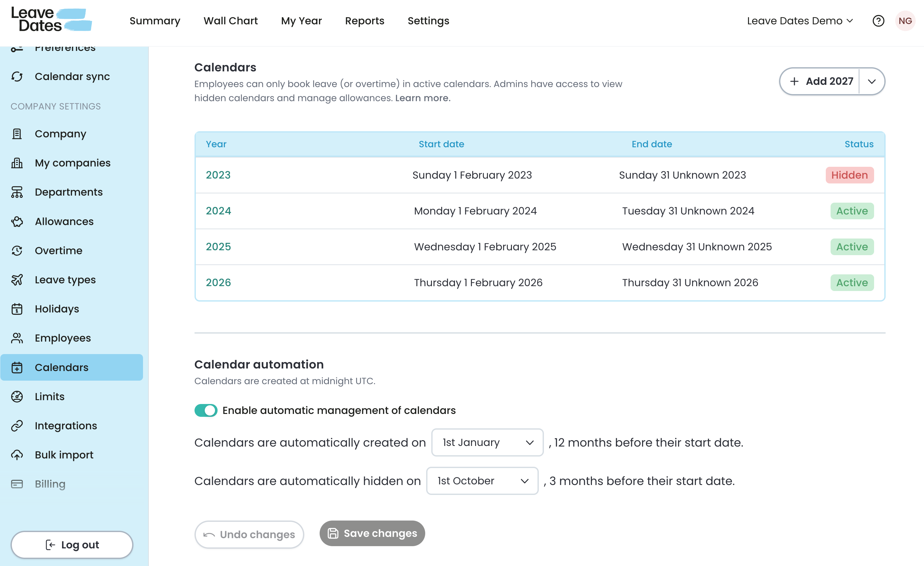
Task: Click the Save changes button
Action: 372,533
